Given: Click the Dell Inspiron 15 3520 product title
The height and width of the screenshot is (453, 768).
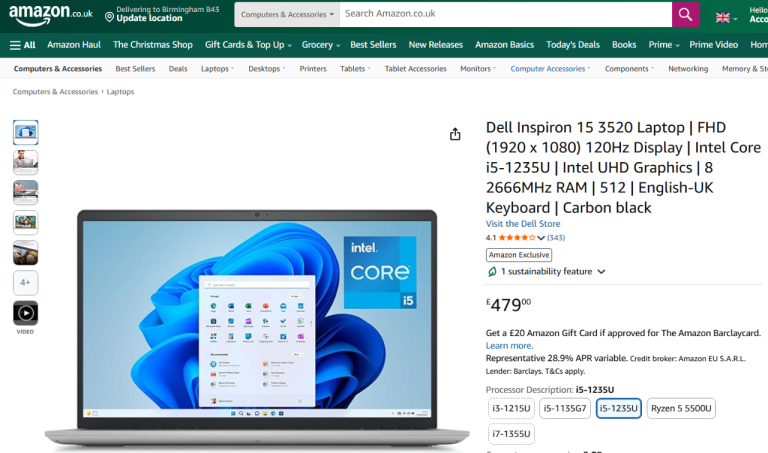Looking at the screenshot, I should pyautogui.click(x=623, y=167).
